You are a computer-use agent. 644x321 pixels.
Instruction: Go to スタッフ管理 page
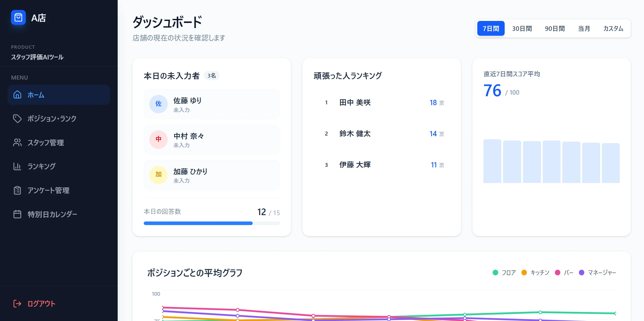(59, 142)
